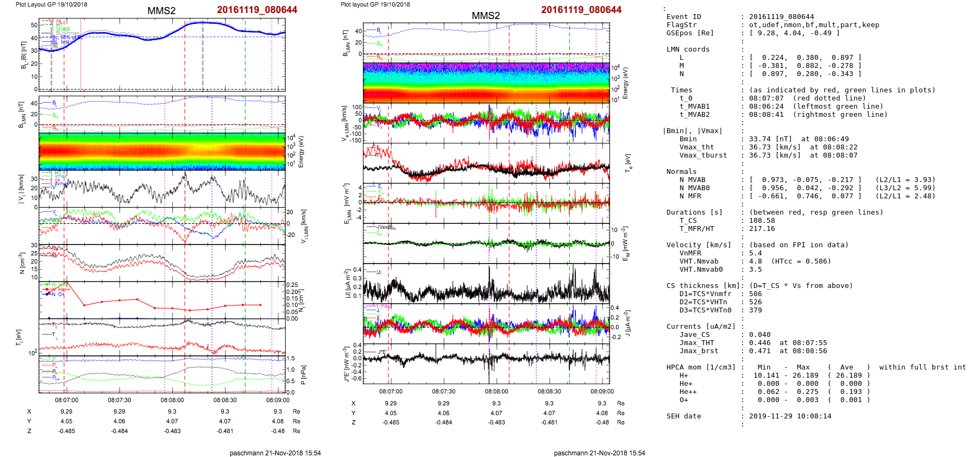980x457 pixels.
Task: Select the 08:07:30 time tick under the left plot
Action: pyautogui.click(x=119, y=400)
